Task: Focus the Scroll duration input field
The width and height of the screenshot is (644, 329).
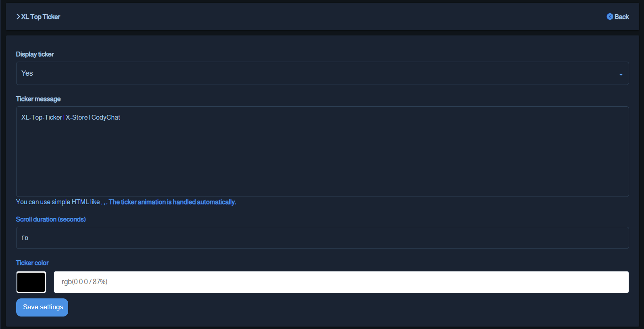Action: (322, 238)
